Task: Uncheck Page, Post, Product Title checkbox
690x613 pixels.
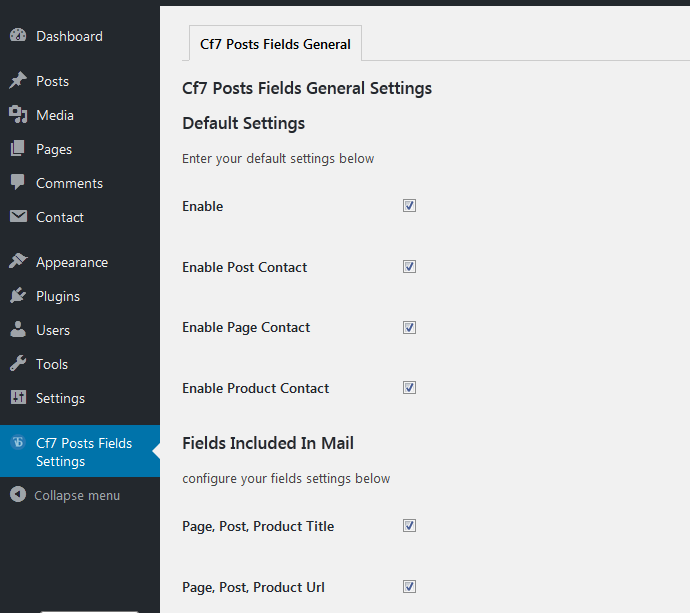Action: 409,525
